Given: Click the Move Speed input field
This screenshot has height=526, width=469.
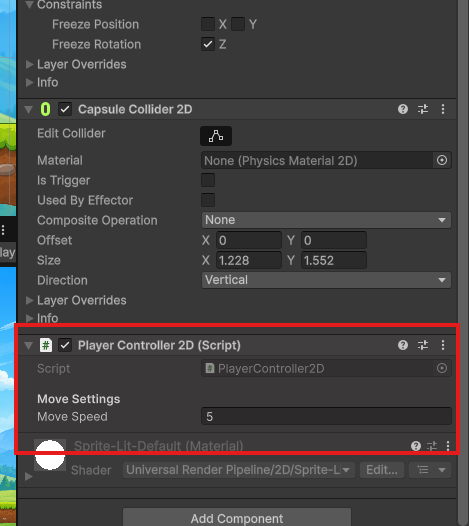Looking at the screenshot, I should tap(326, 416).
